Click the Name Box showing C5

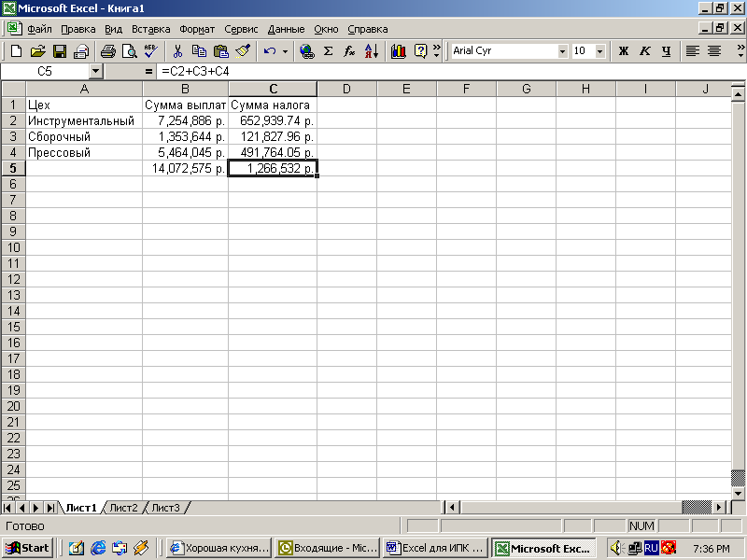pyautogui.click(x=45, y=72)
